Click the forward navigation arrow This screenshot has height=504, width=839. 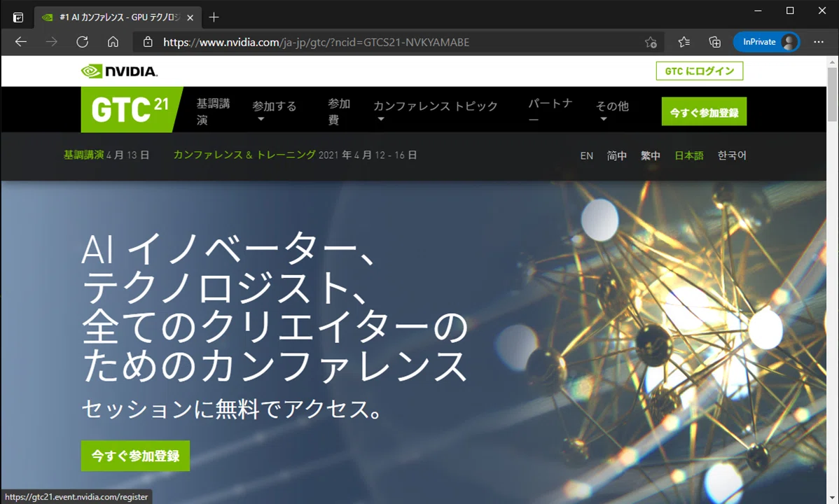point(51,42)
